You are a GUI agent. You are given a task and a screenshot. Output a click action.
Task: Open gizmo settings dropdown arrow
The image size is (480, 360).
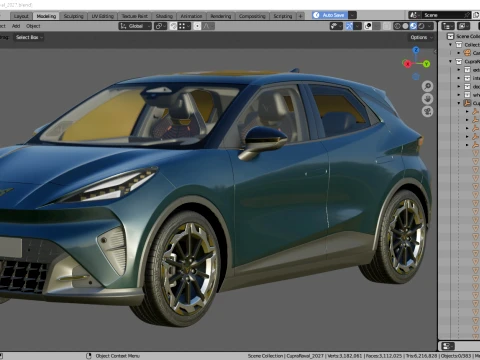click(x=358, y=26)
